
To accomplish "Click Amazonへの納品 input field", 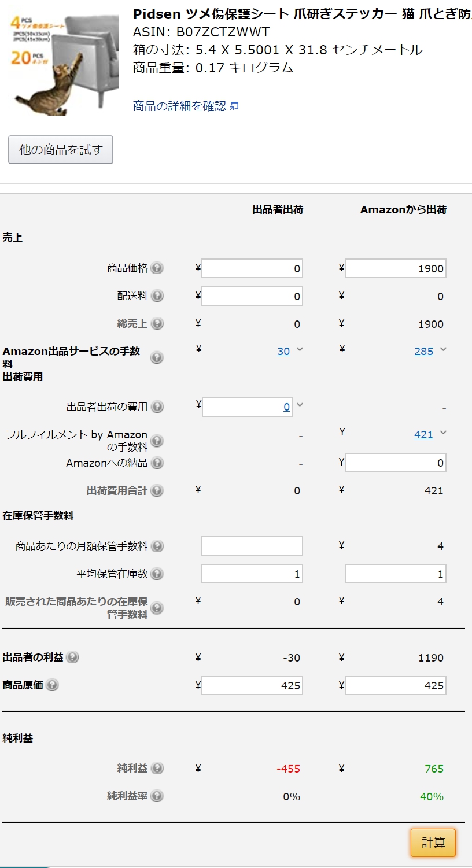I will coord(396,463).
